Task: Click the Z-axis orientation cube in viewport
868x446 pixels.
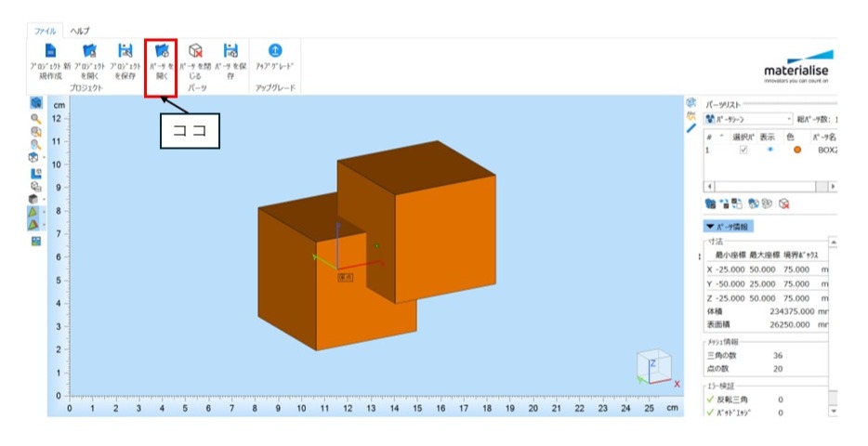Action: pos(651,366)
